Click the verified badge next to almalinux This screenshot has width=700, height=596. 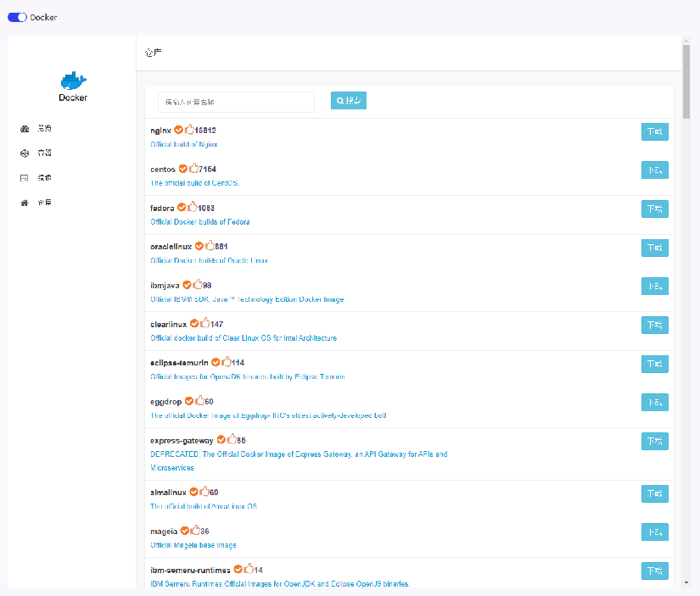point(193,492)
